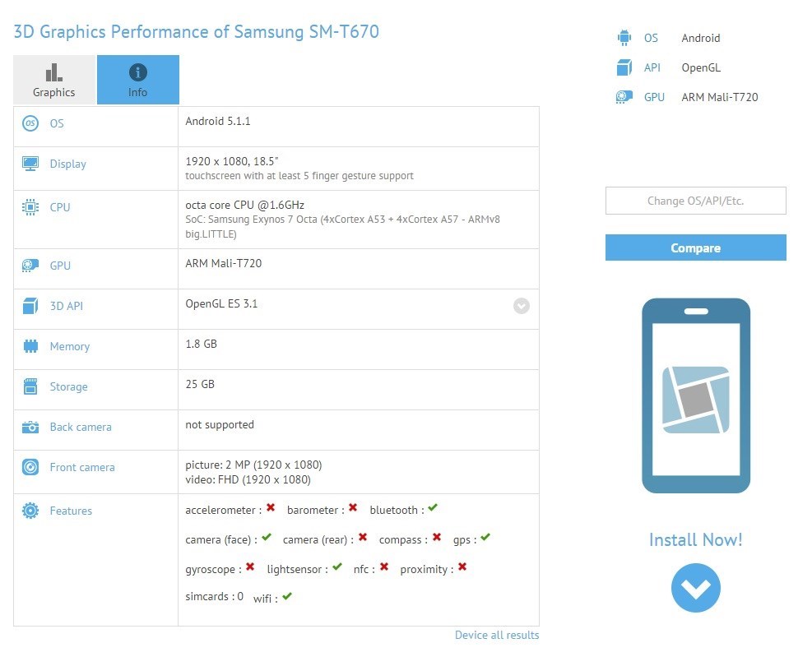Click the Front camera icon
The image size is (812, 666).
coord(30,467)
